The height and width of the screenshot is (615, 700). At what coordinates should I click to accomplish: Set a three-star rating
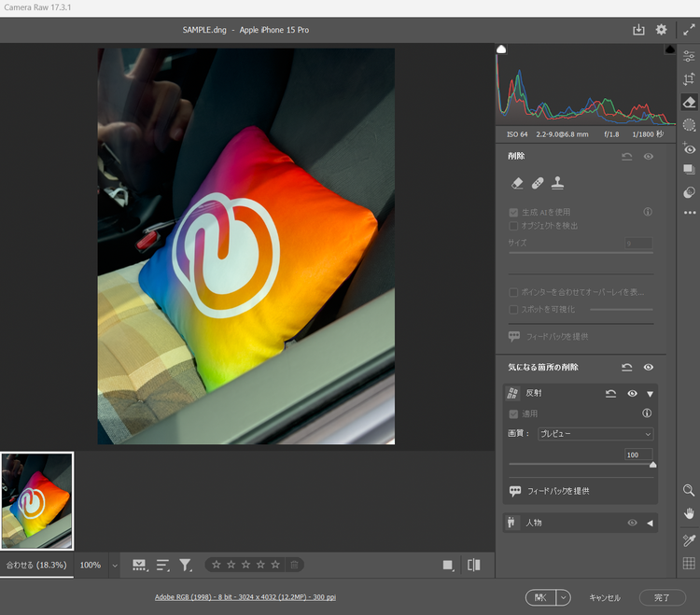(246, 565)
